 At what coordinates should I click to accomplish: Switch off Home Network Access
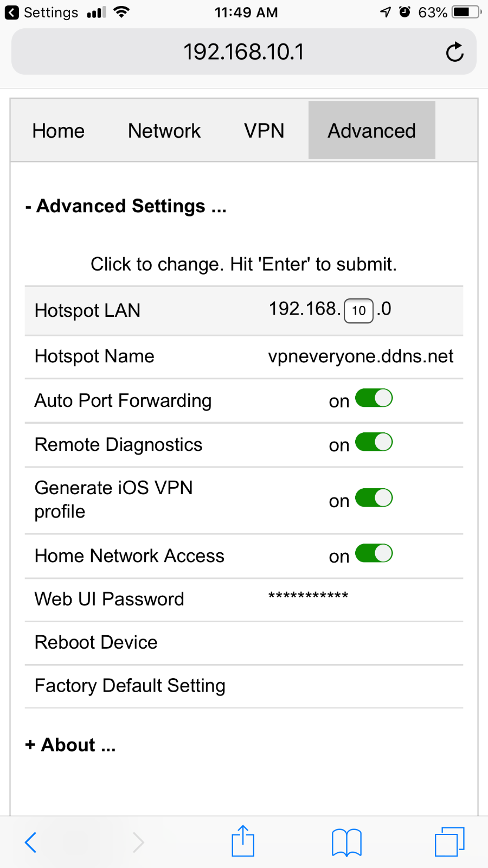pyautogui.click(x=374, y=553)
